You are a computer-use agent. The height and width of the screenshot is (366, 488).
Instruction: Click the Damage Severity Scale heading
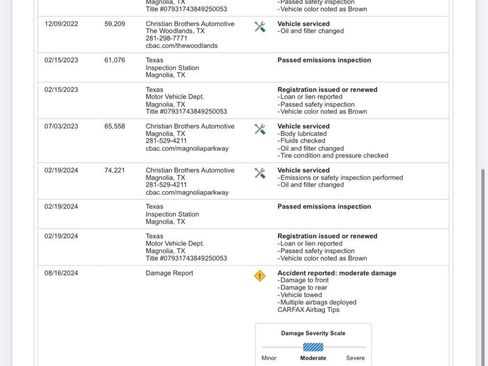pos(313,333)
